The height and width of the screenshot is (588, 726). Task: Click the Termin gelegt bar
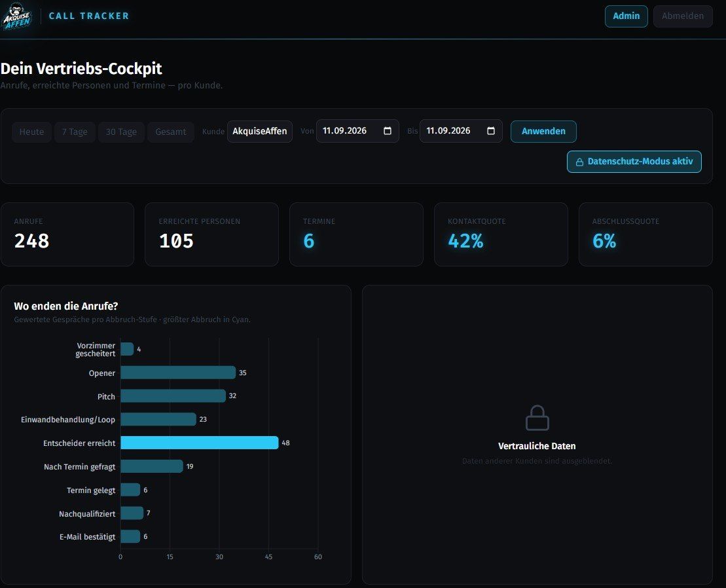(130, 489)
